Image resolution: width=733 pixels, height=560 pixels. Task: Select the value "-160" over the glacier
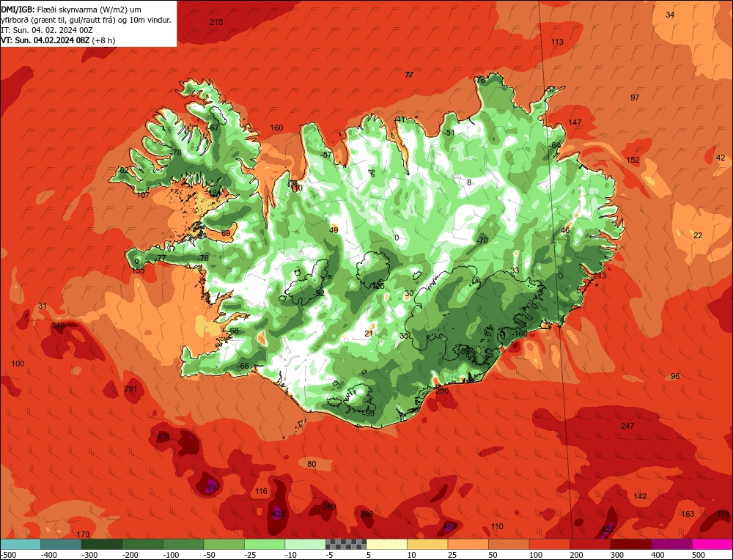tap(518, 334)
